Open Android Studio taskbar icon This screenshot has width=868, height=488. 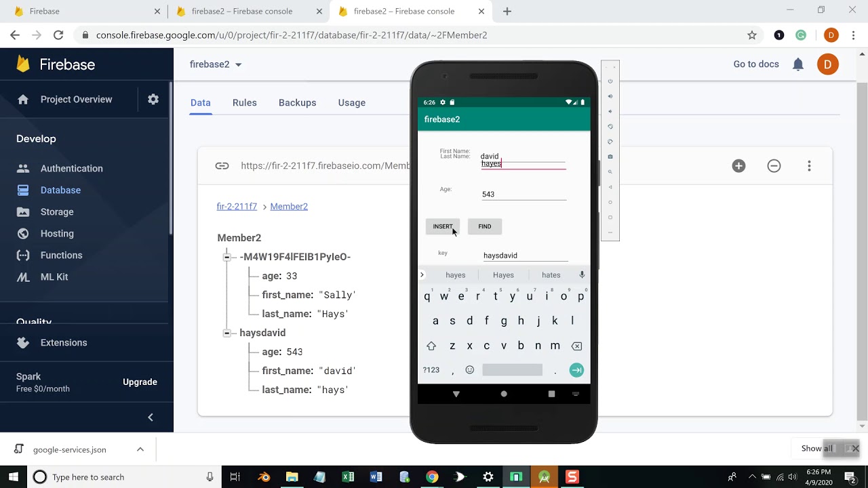pyautogui.click(x=544, y=477)
